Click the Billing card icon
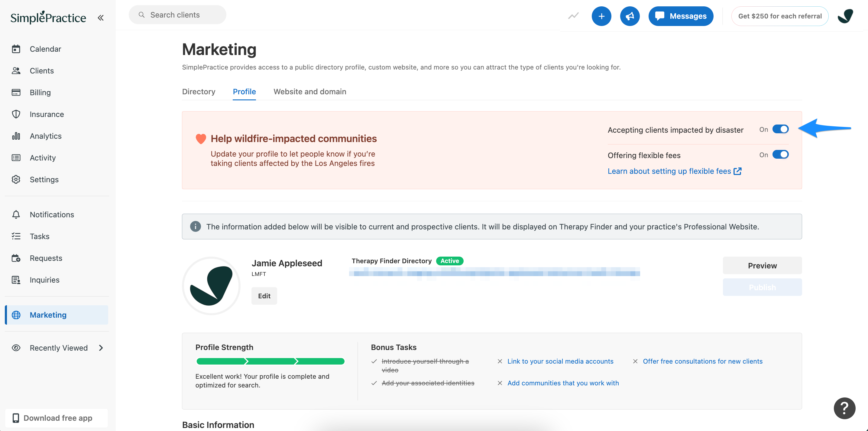The image size is (868, 431). coord(16,92)
